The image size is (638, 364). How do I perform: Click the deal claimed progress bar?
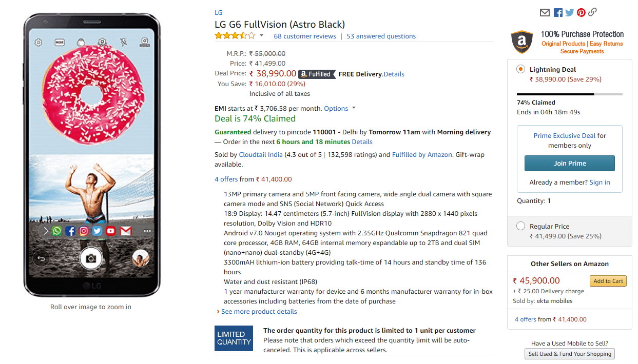point(569,94)
